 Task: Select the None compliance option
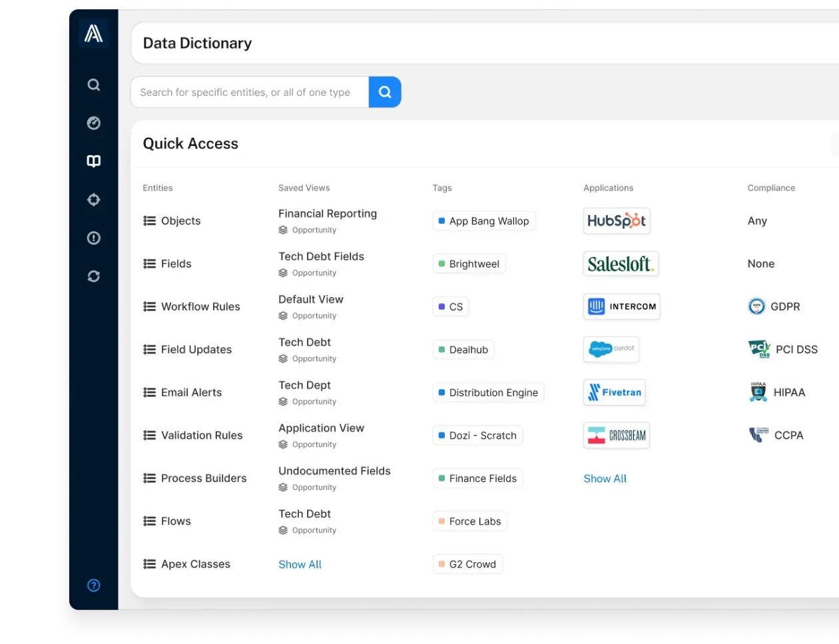click(x=761, y=264)
